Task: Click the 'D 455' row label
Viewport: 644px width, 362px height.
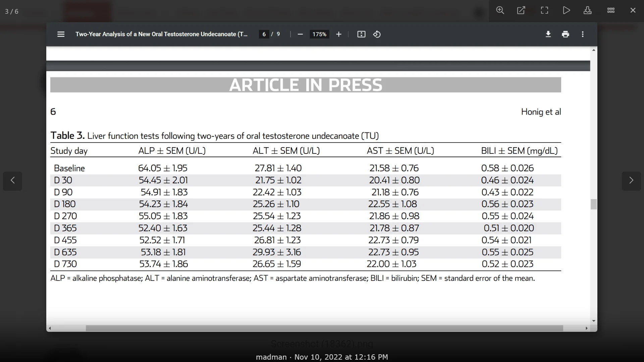Action: coord(65,240)
